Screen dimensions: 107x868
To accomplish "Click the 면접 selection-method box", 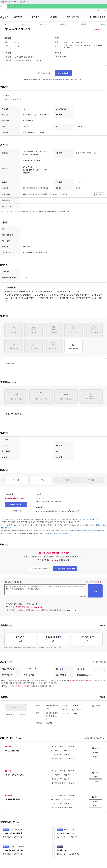I will pos(41,480).
